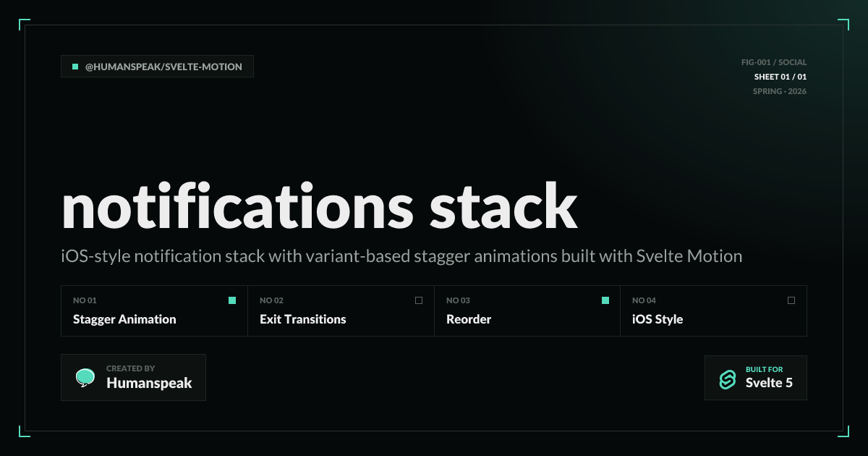
Task: Click the 'notifications stack' headline
Action: click(x=320, y=207)
